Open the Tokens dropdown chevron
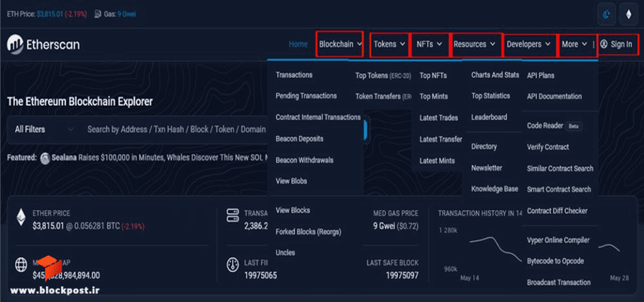The height and width of the screenshot is (302, 644). coord(402,44)
